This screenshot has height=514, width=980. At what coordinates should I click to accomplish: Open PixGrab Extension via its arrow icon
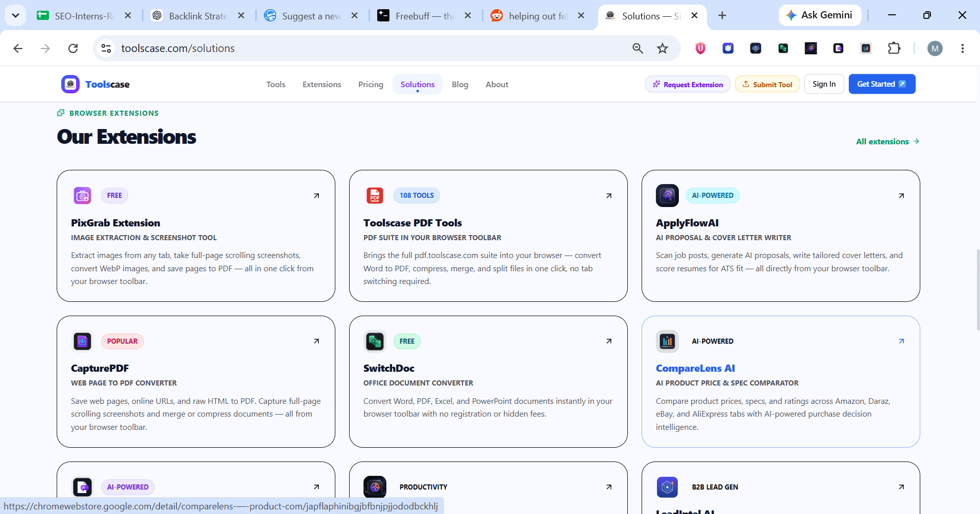coord(316,196)
